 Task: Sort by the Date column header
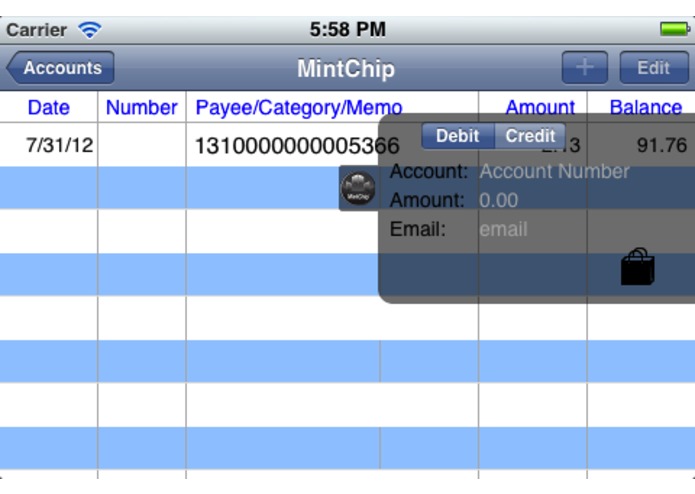pyautogui.click(x=49, y=107)
